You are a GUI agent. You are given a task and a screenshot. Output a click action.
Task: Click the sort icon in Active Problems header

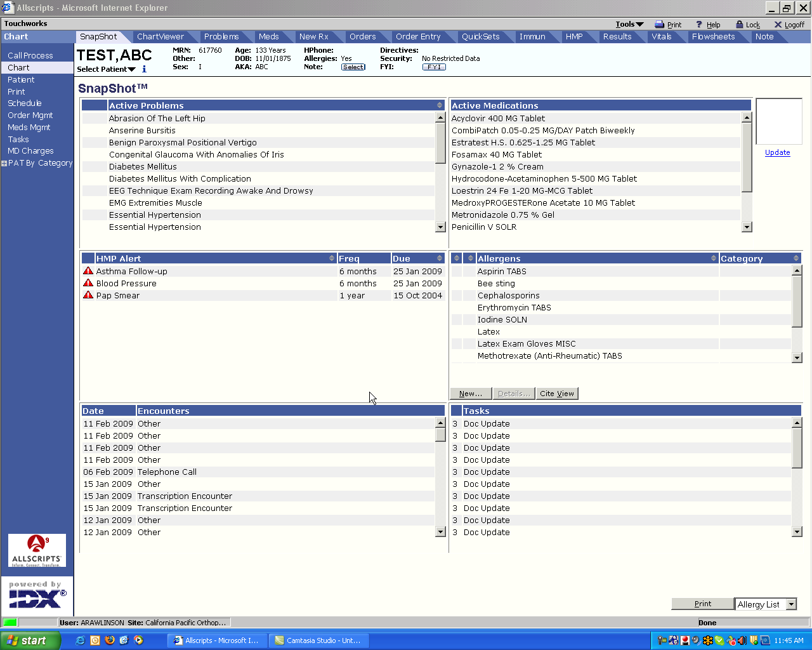(439, 105)
